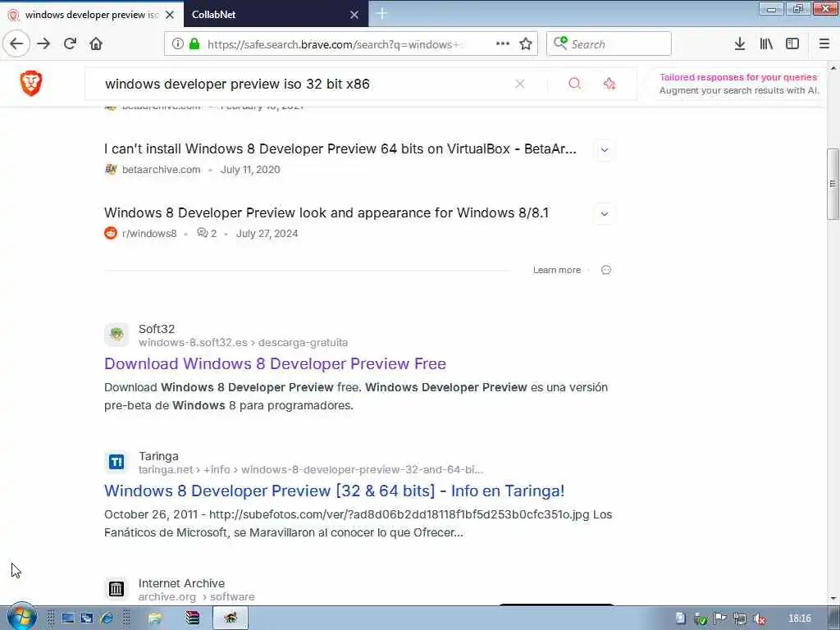Click the scrollbar up arrow
Screen dimensions: 840x630
(x=833, y=69)
